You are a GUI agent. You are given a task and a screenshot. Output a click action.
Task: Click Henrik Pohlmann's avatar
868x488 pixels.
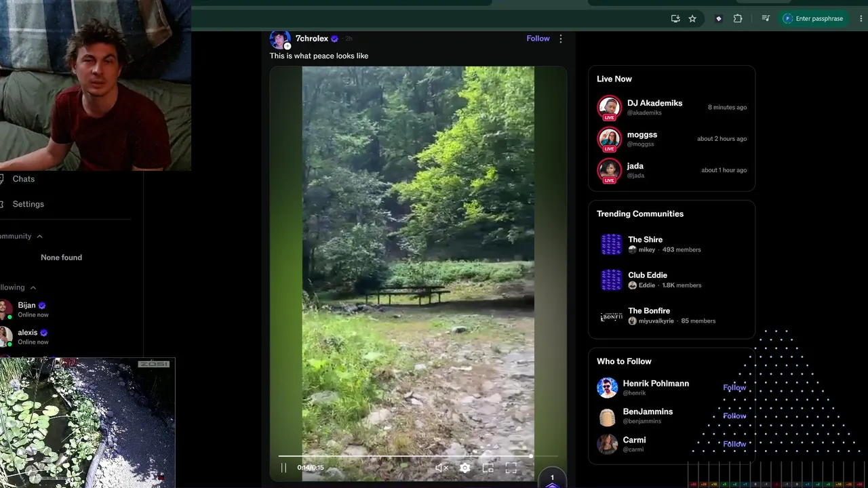click(x=607, y=388)
